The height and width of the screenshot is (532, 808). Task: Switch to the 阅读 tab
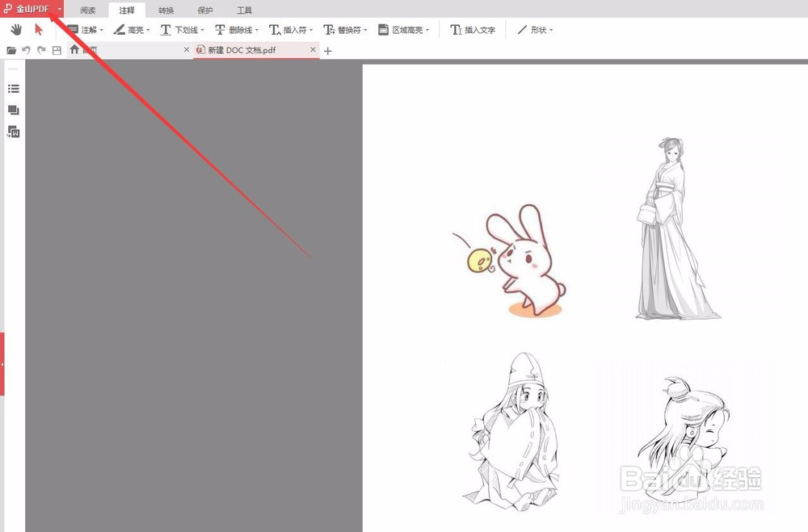(x=87, y=10)
